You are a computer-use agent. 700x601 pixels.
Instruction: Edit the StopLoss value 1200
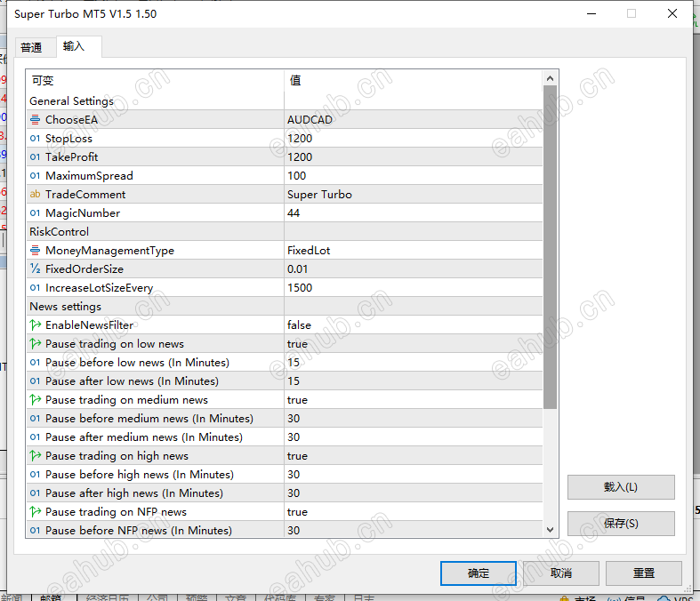point(414,139)
